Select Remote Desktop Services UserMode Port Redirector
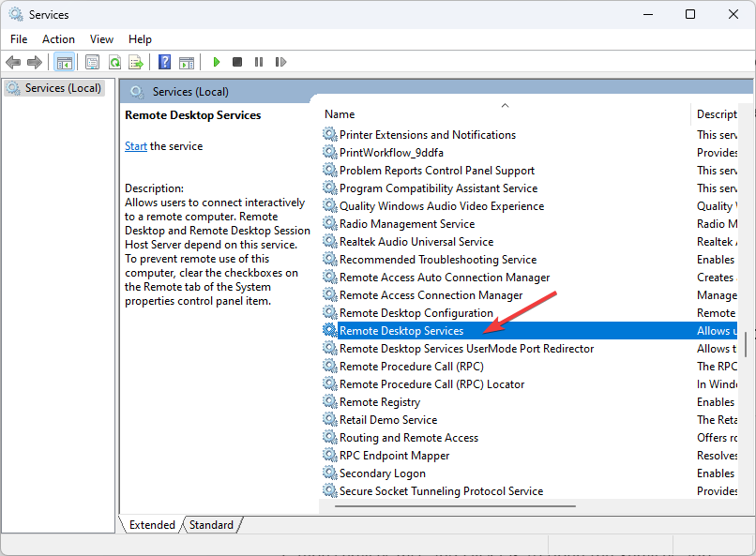Image resolution: width=756 pixels, height=556 pixels. [x=467, y=349]
